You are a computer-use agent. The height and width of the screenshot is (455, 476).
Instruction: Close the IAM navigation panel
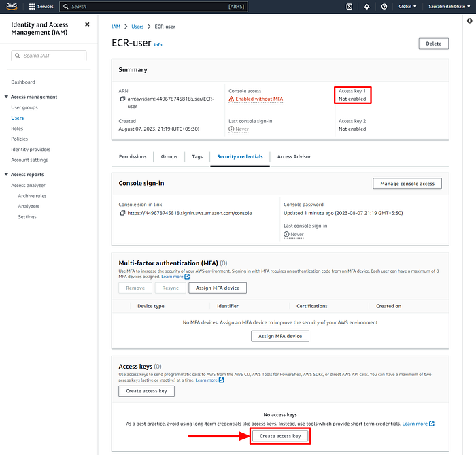(x=87, y=24)
